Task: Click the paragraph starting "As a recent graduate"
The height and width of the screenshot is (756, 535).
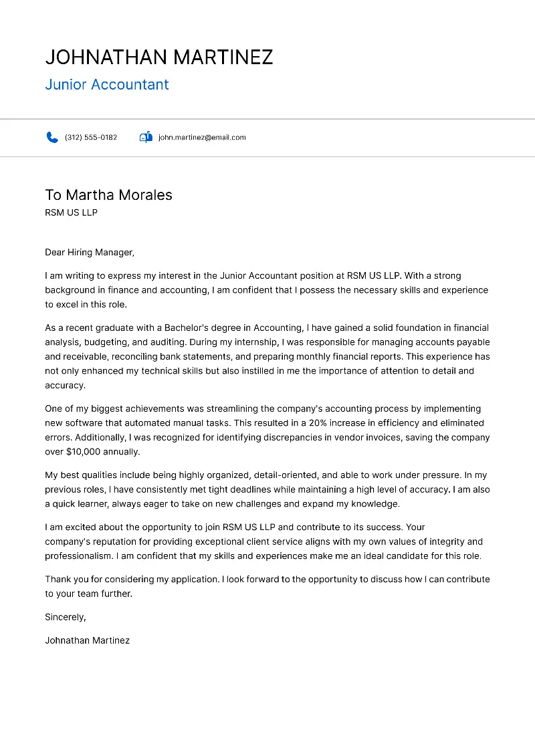Action: tap(266, 357)
